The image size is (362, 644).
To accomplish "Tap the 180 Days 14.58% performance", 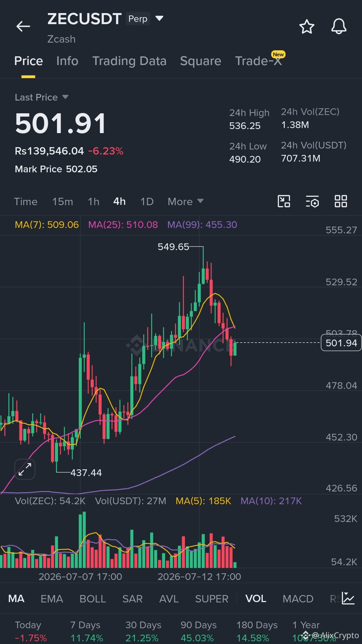I will [x=257, y=632].
